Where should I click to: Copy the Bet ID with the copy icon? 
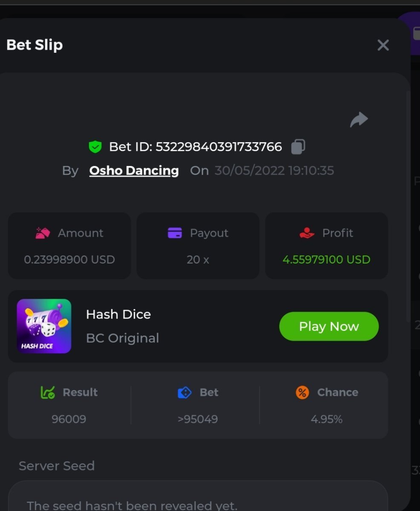(x=298, y=146)
